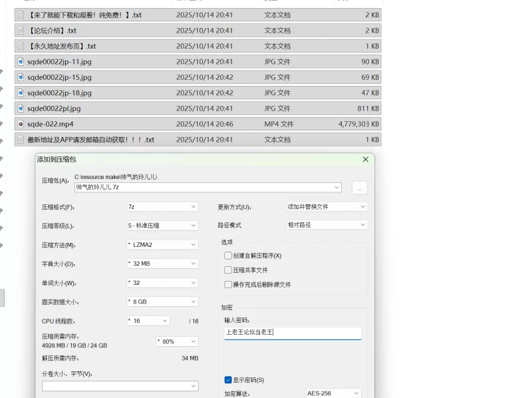Select the sqde00022jp-11.jpg image file icon
This screenshot has width=532, height=398.
coord(21,61)
